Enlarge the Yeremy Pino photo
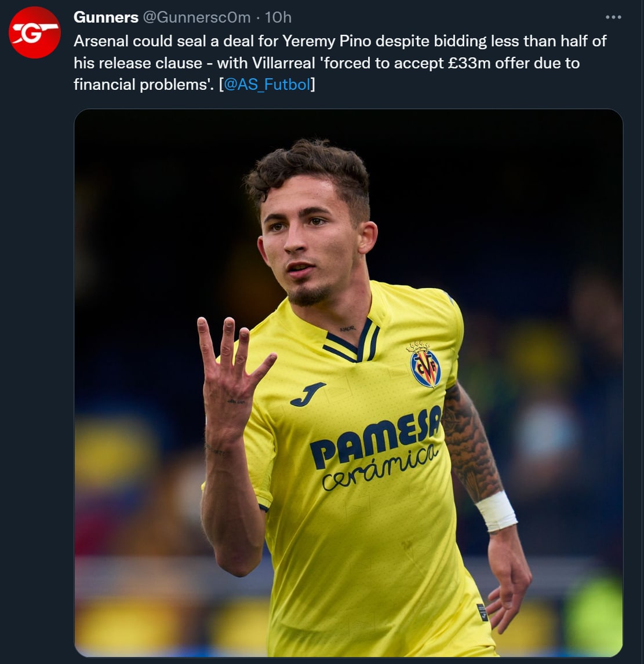The height and width of the screenshot is (664, 644). tap(348, 382)
